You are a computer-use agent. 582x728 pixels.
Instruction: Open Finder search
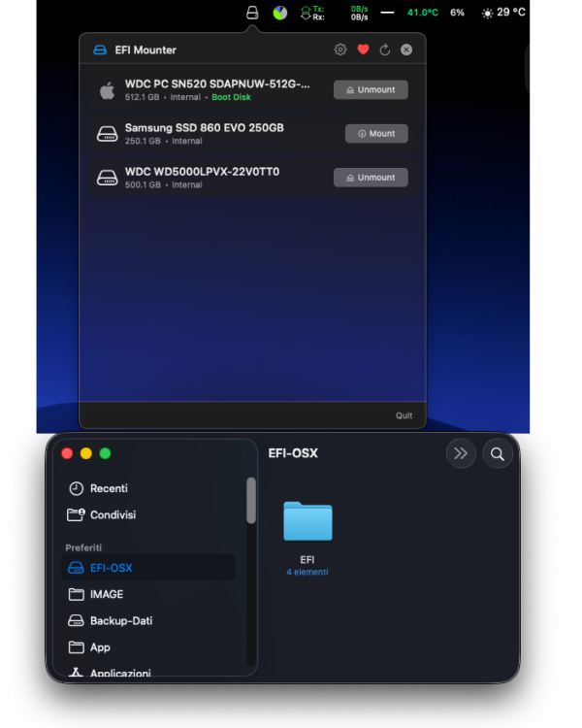[498, 453]
